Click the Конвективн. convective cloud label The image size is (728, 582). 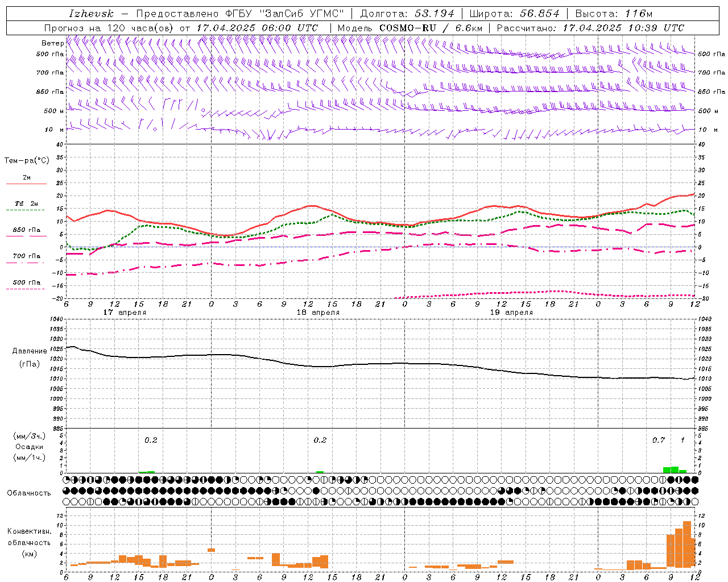click(x=29, y=531)
